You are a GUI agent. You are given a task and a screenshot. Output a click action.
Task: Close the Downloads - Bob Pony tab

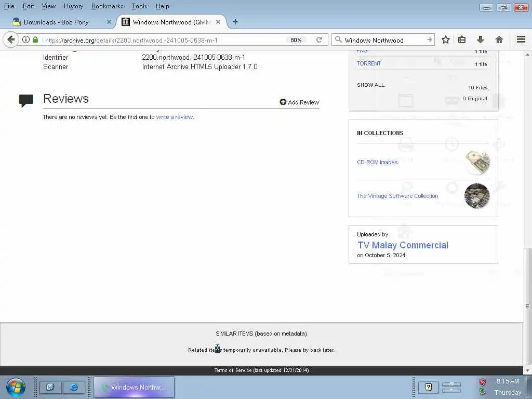tap(109, 22)
